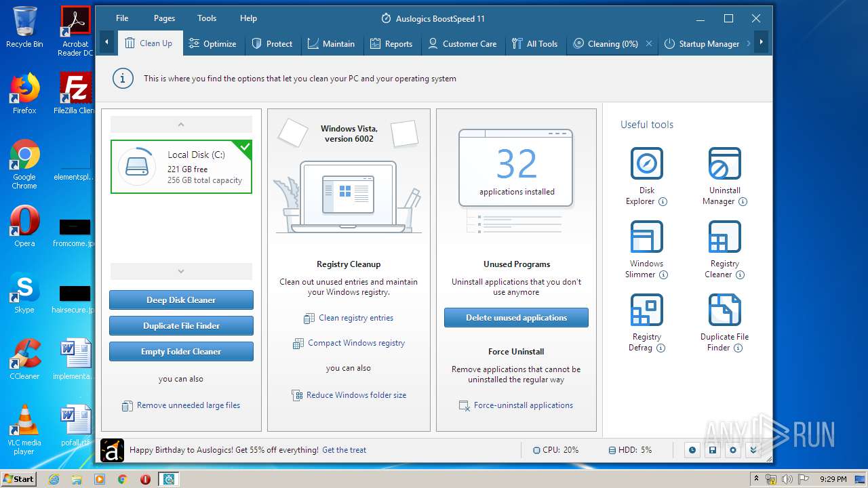Switch to the Protect tab
The width and height of the screenshot is (868, 488).
[x=272, y=43]
